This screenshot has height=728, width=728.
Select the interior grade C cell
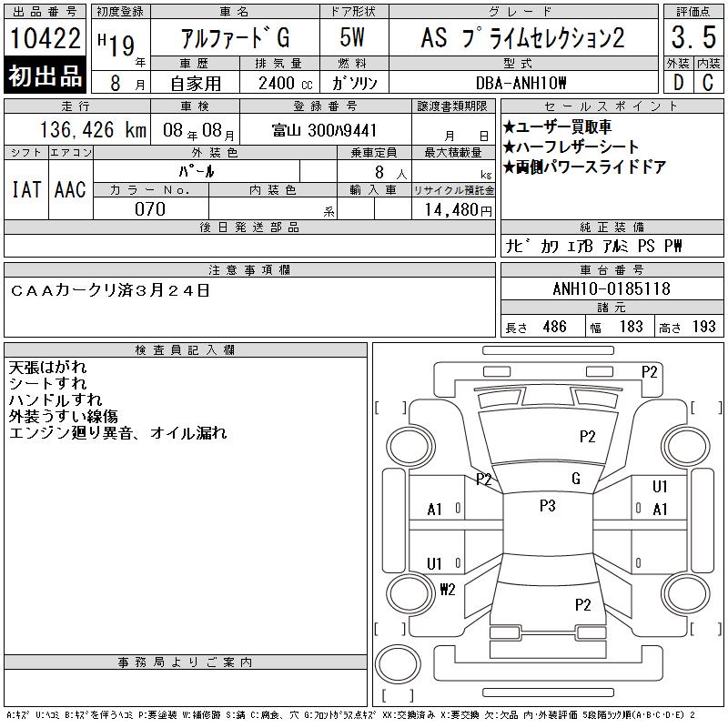point(707,82)
